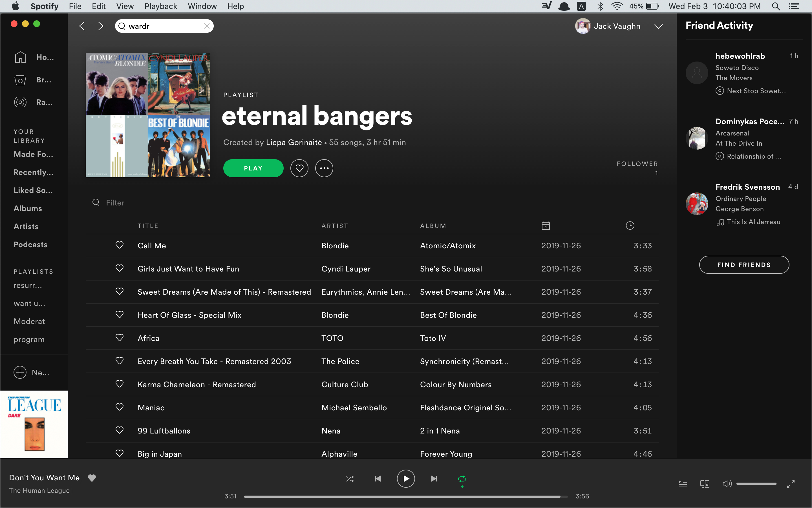Save playlist with heart next to Play
Viewport: 812px width, 508px height.
tap(299, 168)
